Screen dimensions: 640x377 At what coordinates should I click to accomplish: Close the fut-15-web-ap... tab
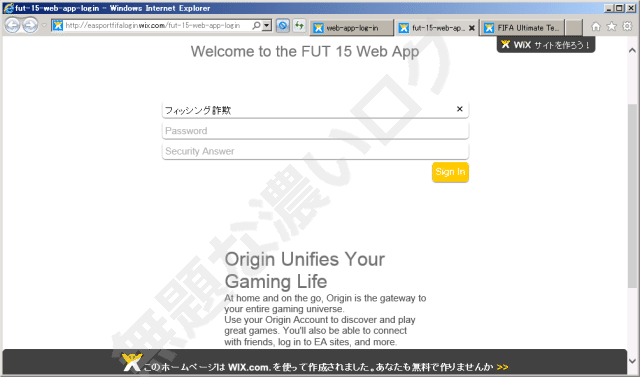471,28
